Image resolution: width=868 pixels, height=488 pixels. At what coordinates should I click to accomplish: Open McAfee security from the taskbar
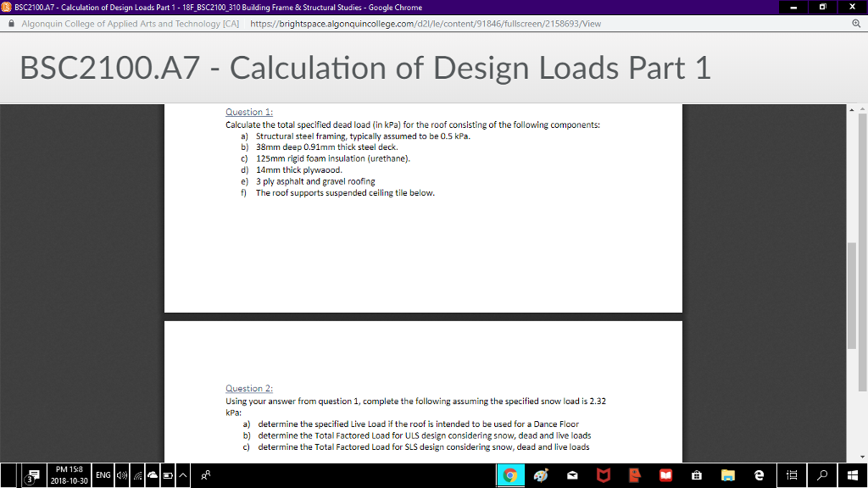(x=604, y=475)
